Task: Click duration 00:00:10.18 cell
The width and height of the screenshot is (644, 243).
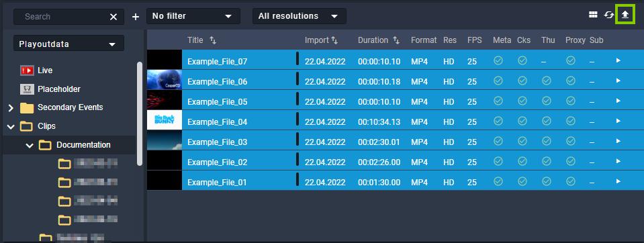Action: [379, 82]
